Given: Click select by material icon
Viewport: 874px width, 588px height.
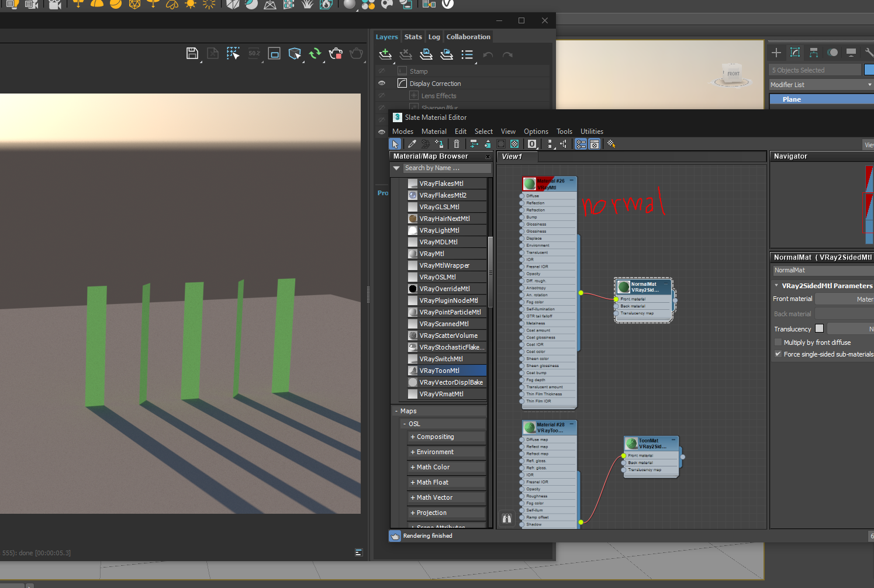Looking at the screenshot, I should point(612,144).
